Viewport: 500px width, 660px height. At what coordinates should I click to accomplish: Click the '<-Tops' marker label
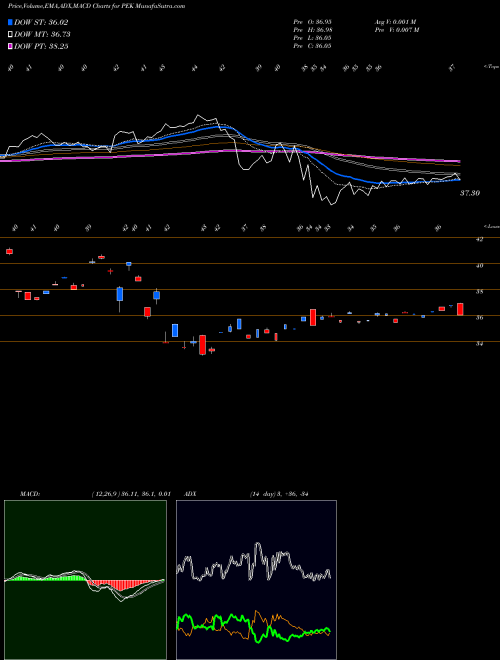tap(492, 67)
